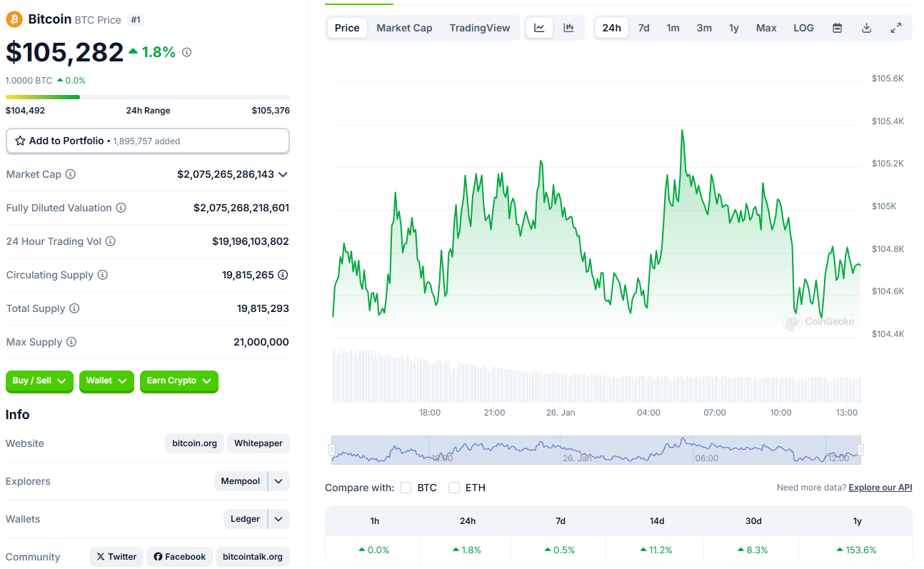Click the Facebook logo icon
This screenshot has width=924, height=569.
coord(158,557)
